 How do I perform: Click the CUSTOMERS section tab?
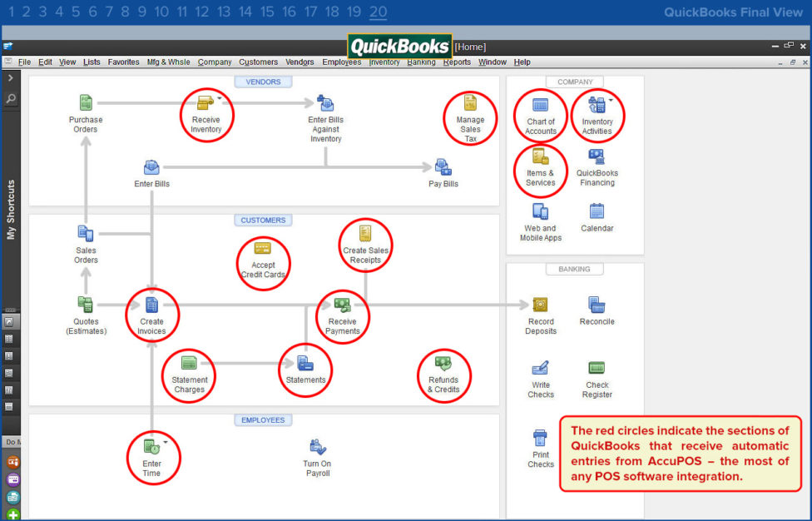pyautogui.click(x=263, y=220)
